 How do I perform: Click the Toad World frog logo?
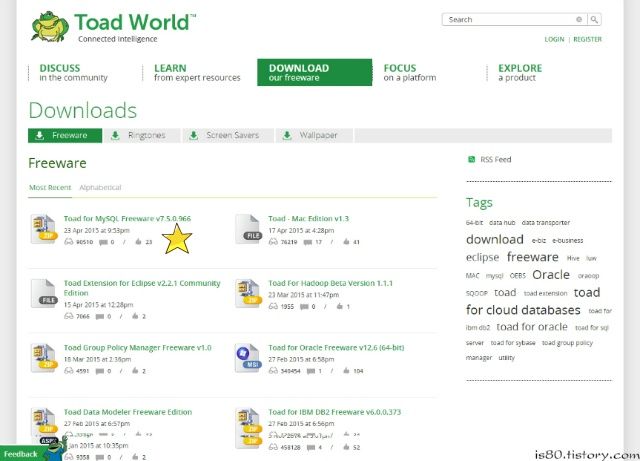click(x=50, y=27)
